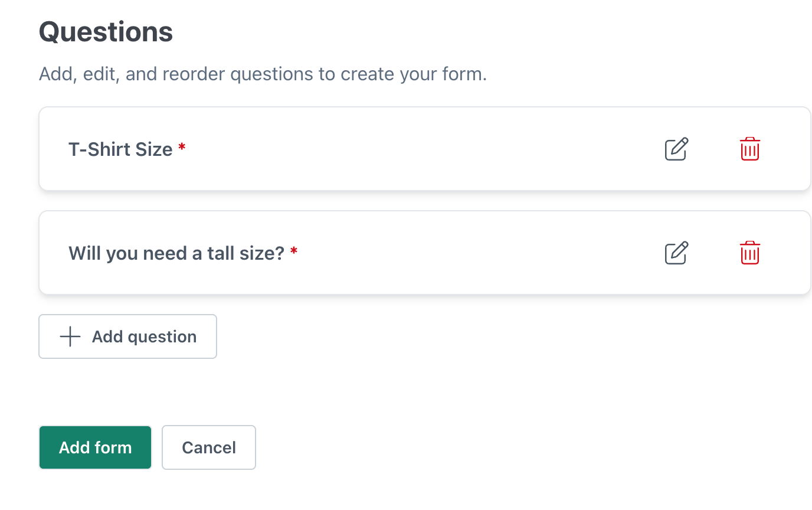Click empty area of T-Shirt Size card
The height and width of the screenshot is (510, 812).
(413, 149)
